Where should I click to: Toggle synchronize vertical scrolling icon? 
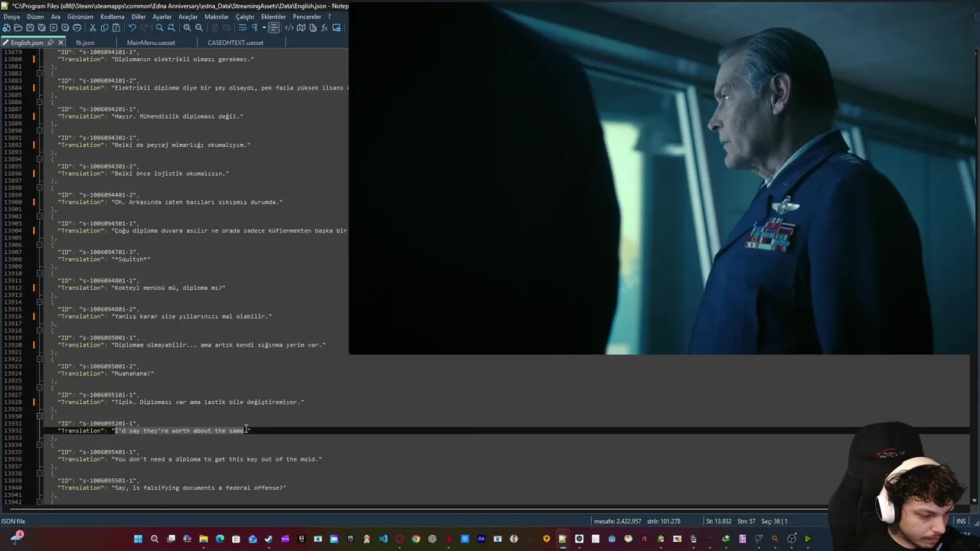pyautogui.click(x=214, y=28)
